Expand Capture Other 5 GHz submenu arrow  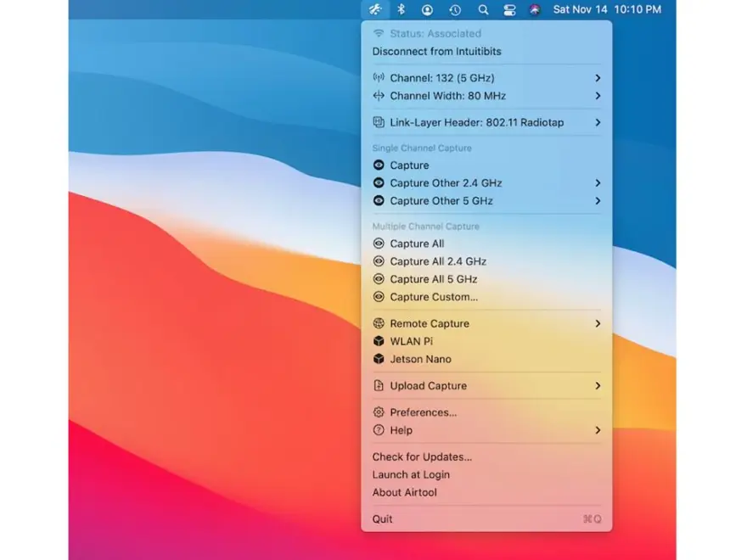pos(598,201)
